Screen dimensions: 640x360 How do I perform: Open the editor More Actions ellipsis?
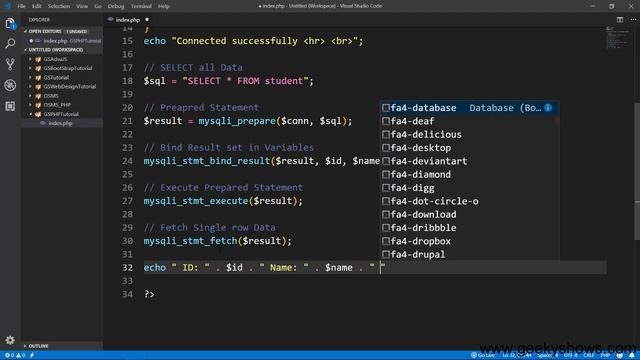(633, 20)
